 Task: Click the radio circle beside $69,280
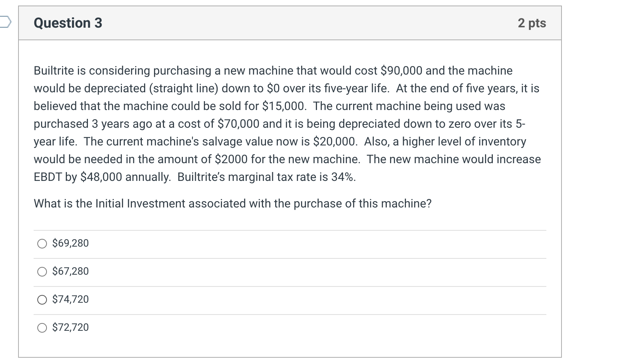[42, 243]
